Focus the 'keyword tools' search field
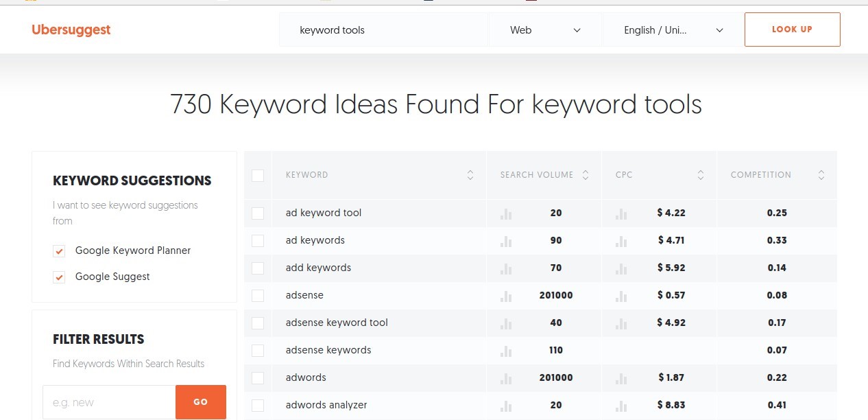The height and width of the screenshot is (420, 868). point(384,30)
